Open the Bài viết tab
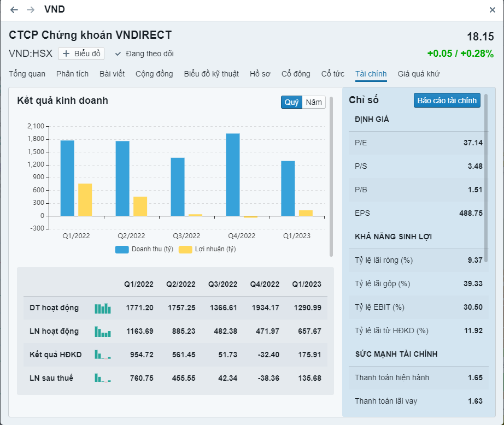 click(x=112, y=74)
